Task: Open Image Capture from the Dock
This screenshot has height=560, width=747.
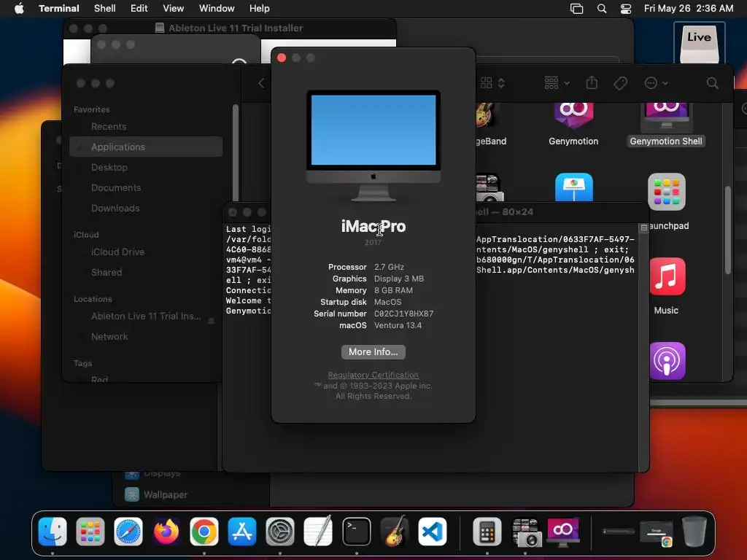Action: click(526, 532)
